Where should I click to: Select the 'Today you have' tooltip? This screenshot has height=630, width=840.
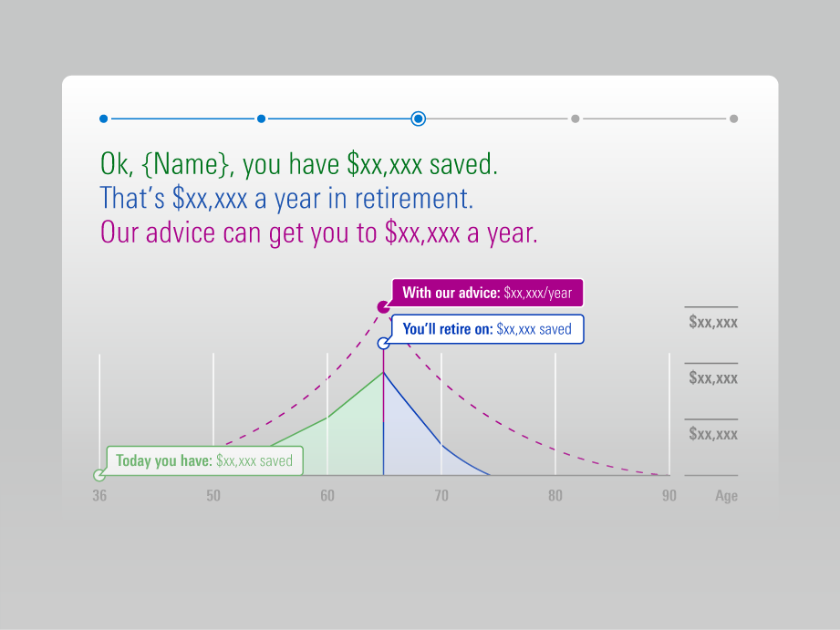(x=204, y=460)
